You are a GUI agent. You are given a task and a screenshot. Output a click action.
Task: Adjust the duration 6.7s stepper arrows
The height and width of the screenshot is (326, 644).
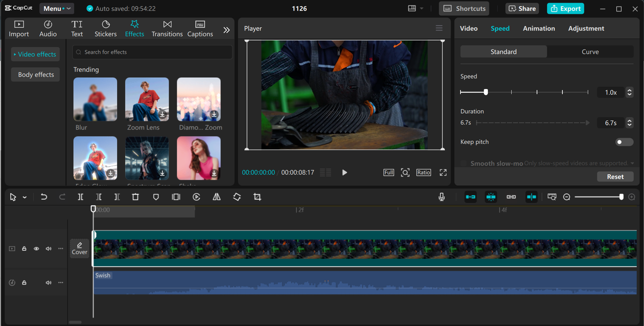629,123
